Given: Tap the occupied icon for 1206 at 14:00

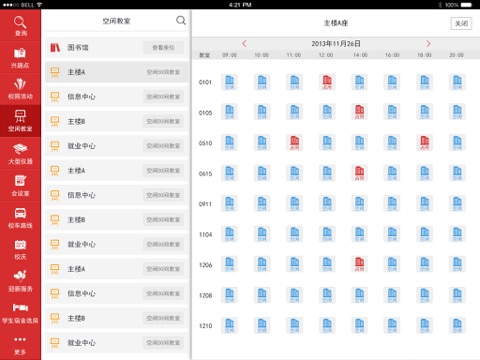Looking at the screenshot, I should [359, 265].
